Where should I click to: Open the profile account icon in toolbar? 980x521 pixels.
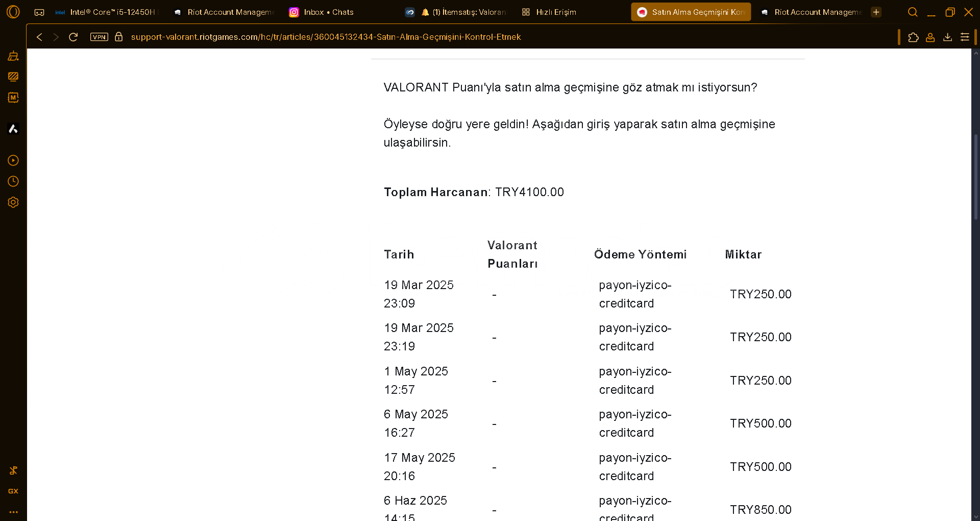tap(930, 37)
